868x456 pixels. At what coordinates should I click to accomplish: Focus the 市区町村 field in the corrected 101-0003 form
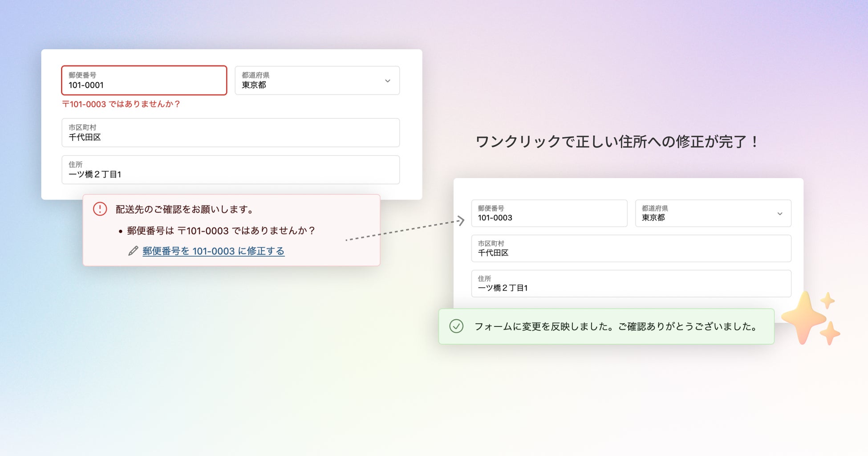[631, 248]
